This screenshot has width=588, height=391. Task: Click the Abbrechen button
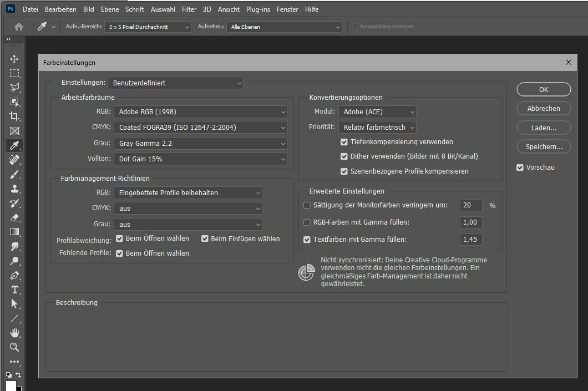[x=544, y=108]
